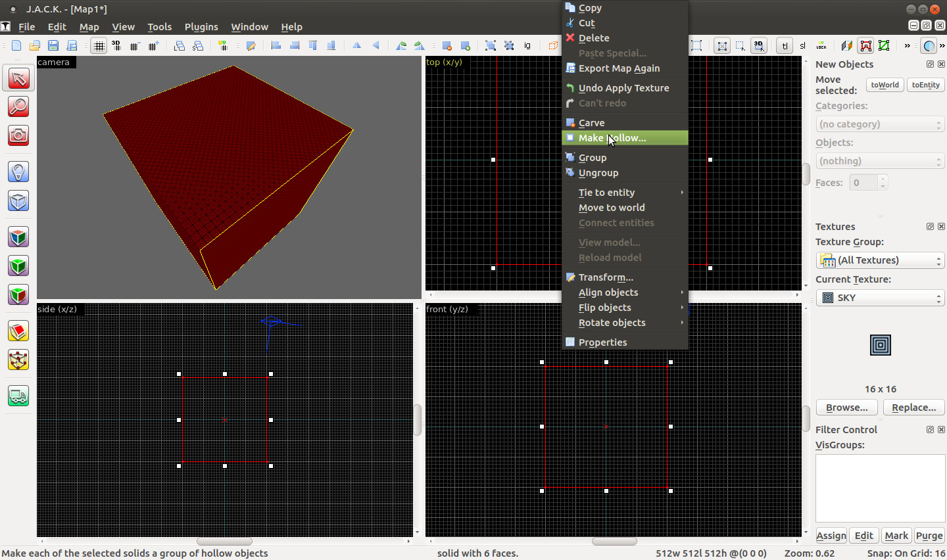
Task: Open Properties from context menu
Action: 625,342
